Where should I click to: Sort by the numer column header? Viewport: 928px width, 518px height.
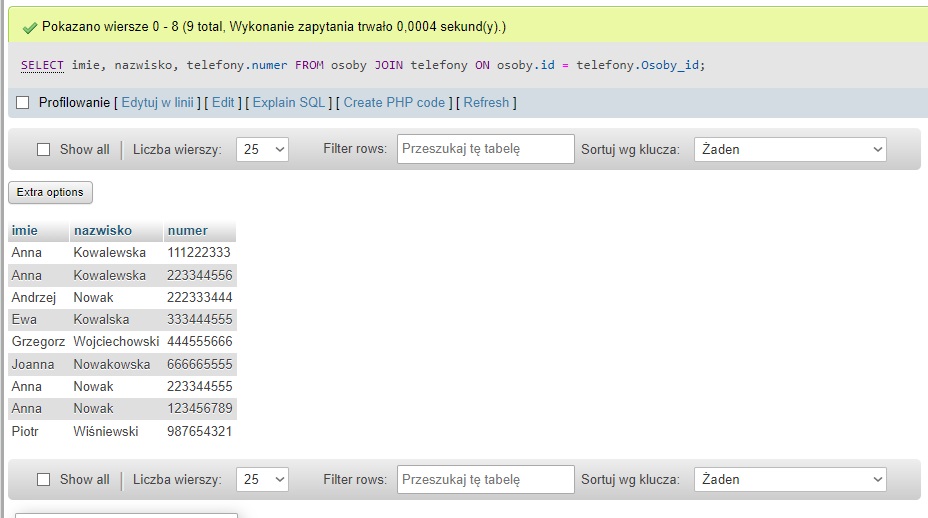[x=188, y=231]
